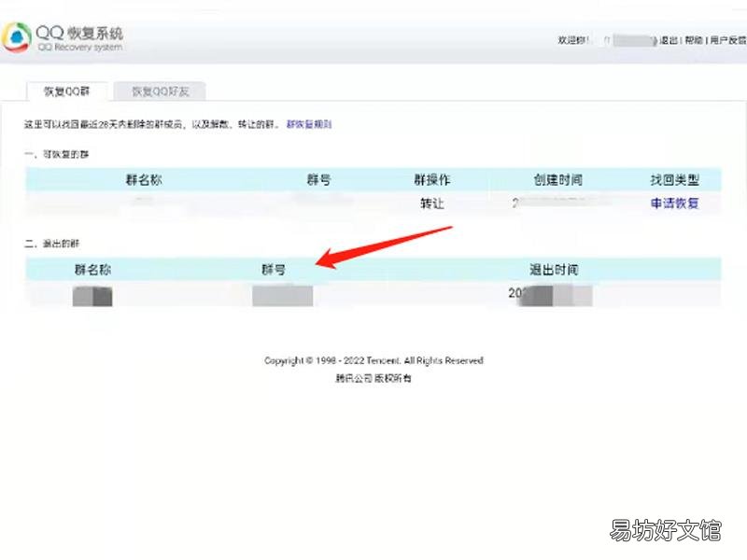Viewport: 747px width, 560px height.
Task: Click the 退出 link in header
Action: 669,40
